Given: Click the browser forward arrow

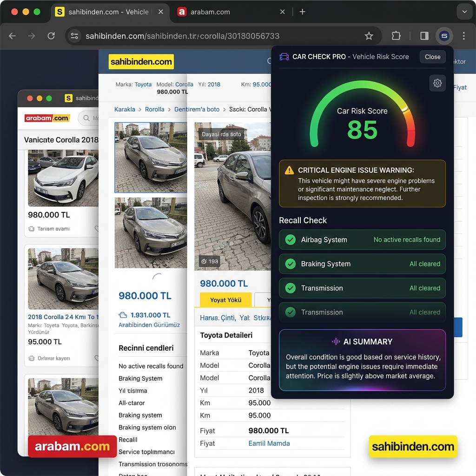Looking at the screenshot, I should pyautogui.click(x=31, y=36).
